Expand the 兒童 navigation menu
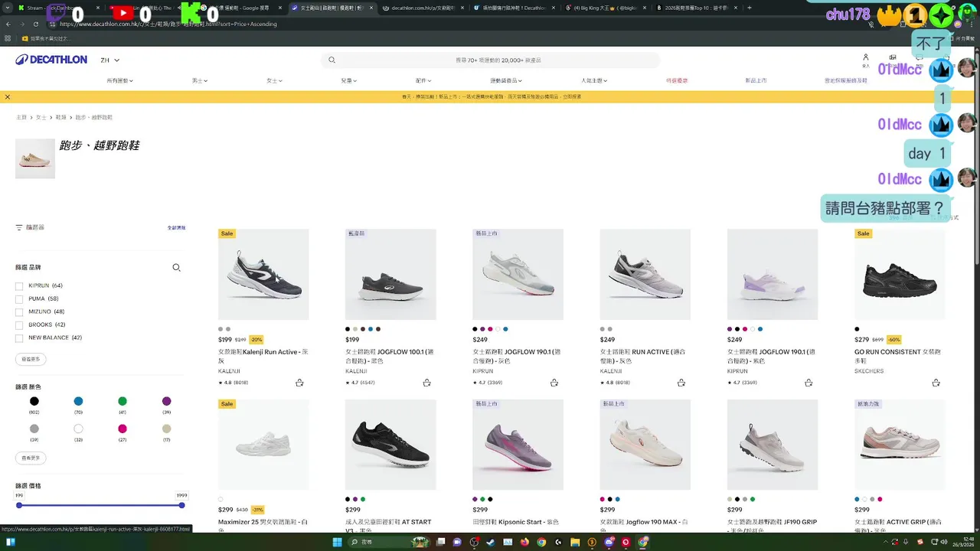This screenshot has width=980, height=551. [x=349, y=80]
